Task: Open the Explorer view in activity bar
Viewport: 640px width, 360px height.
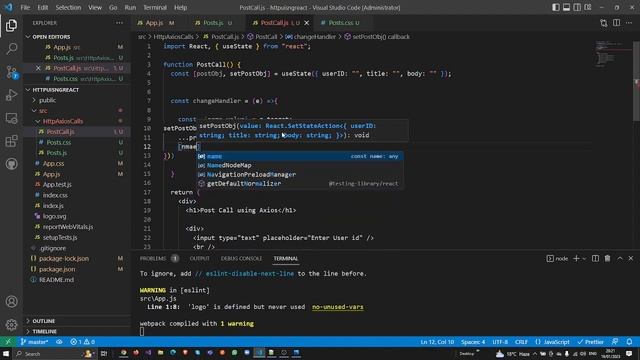Action: coord(11,25)
